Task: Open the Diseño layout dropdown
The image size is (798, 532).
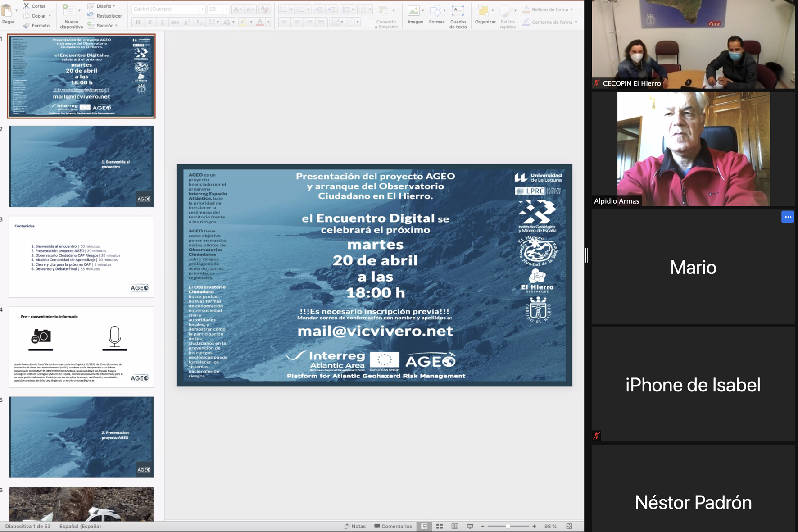Action: point(102,6)
